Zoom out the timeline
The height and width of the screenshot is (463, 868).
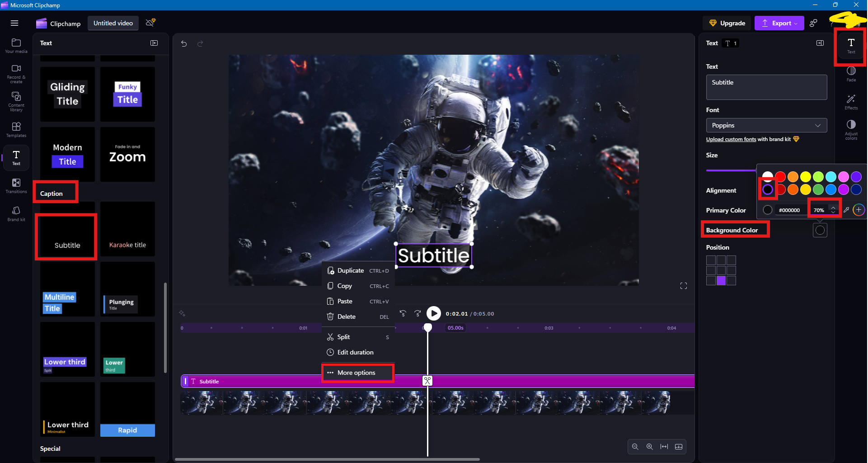point(635,447)
